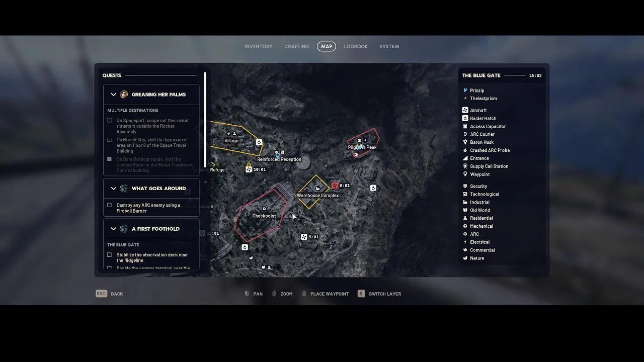Go to the System tab
The width and height of the screenshot is (644, 362).
tap(389, 46)
